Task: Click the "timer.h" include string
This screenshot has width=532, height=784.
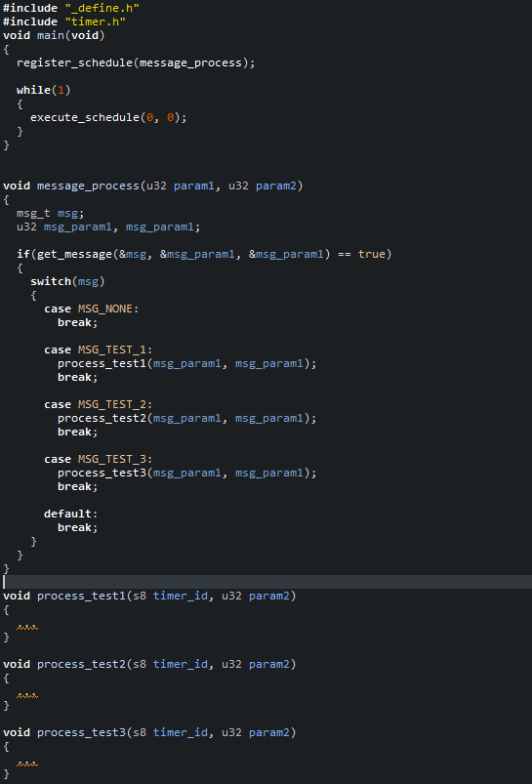Action: tap(95, 21)
